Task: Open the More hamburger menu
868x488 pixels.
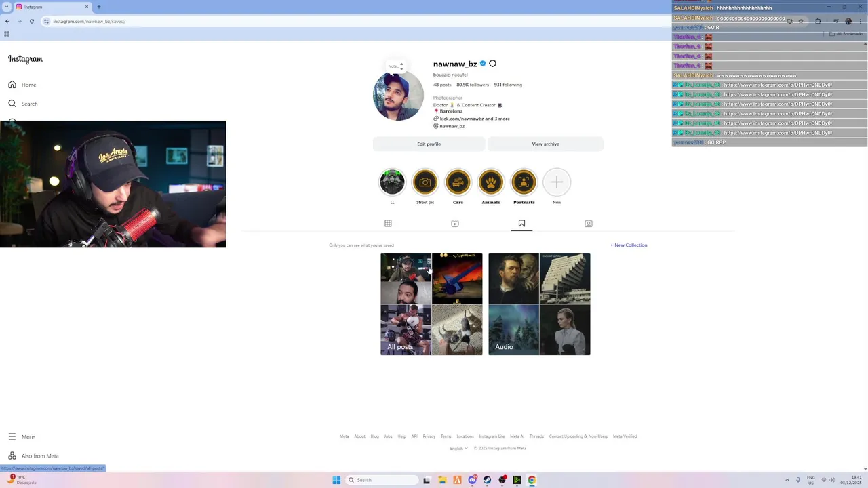Action: 12,437
